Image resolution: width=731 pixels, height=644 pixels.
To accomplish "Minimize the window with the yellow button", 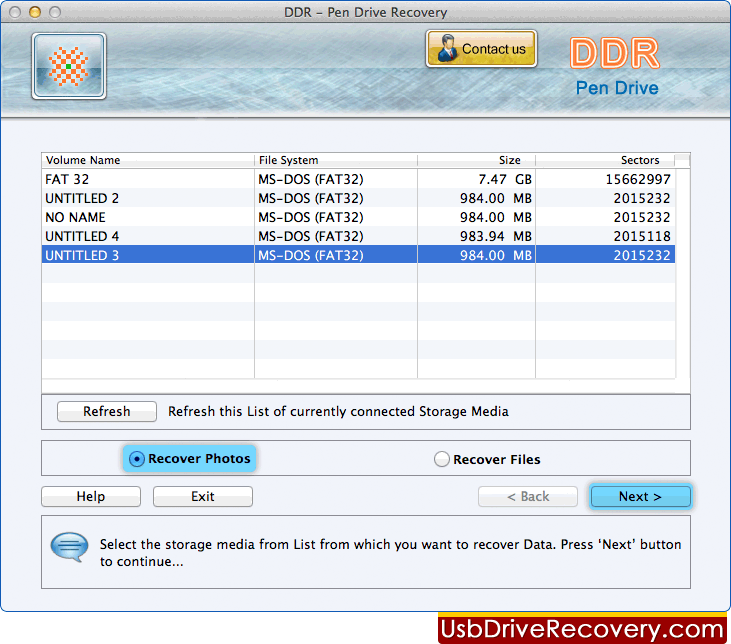I will pyautogui.click(x=34, y=12).
